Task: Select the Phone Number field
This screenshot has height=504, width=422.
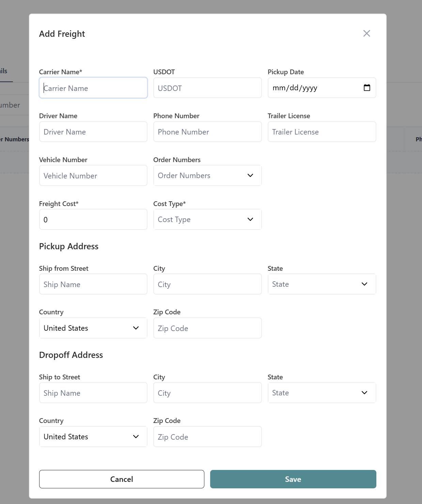Action: [207, 131]
